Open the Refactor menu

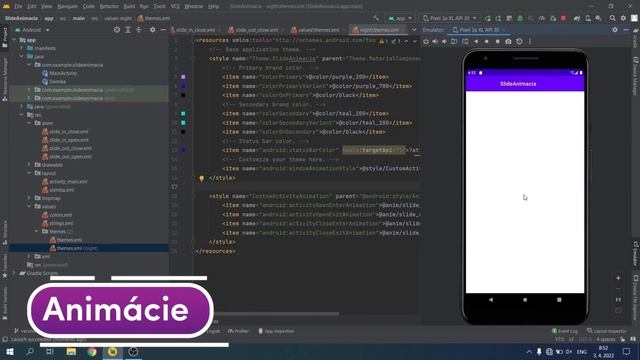(x=109, y=7)
